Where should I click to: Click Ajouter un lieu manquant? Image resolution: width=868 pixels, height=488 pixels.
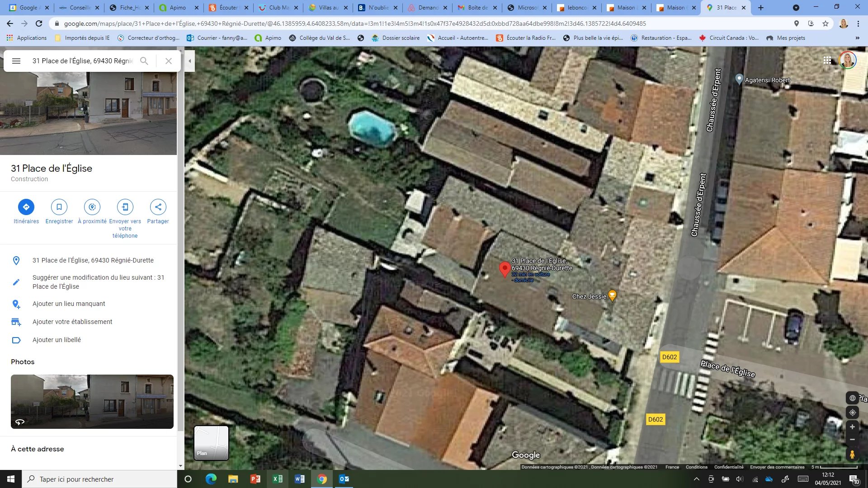click(89, 304)
